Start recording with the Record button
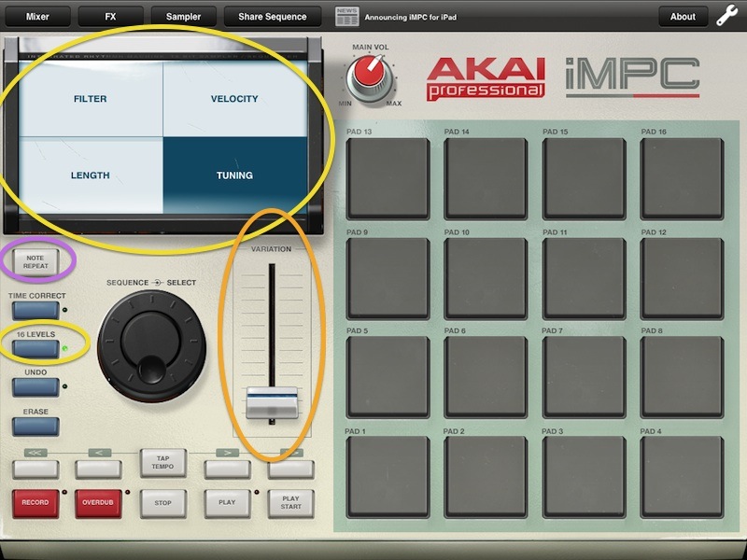Screen dimensions: 747x560 tap(35, 503)
